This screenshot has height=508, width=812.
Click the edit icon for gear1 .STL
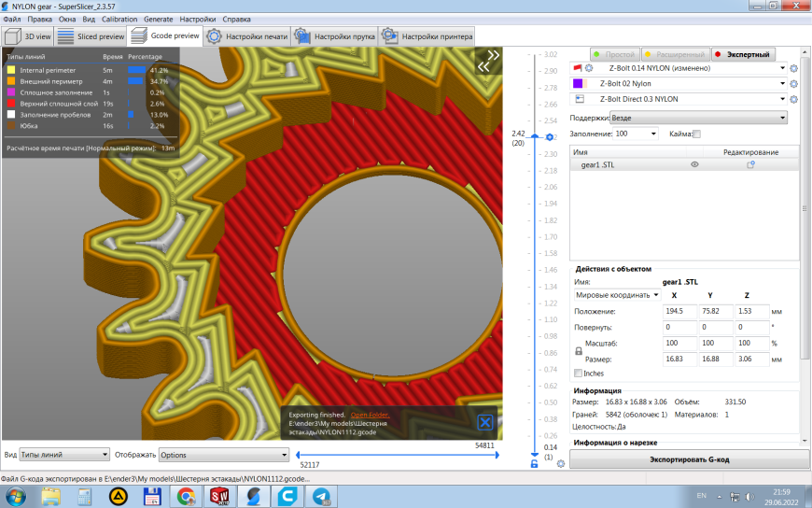[750, 164]
